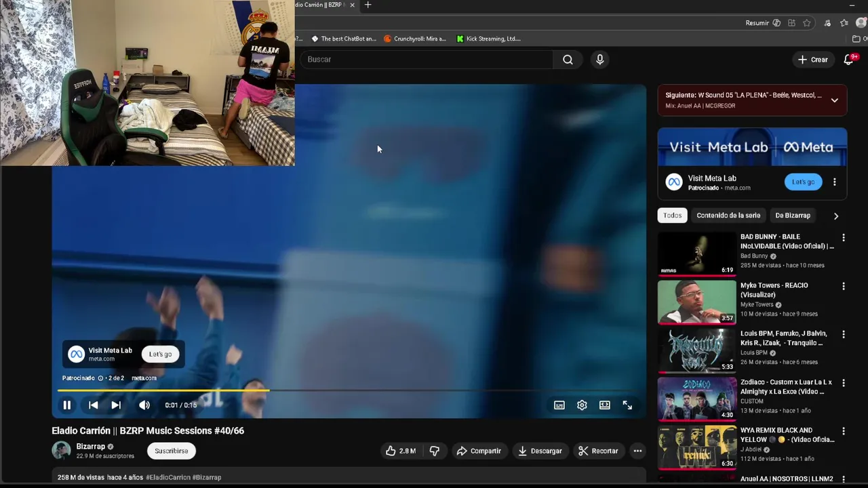Viewport: 868px width, 488px height.
Task: Open the Kick Streaming bookmark
Action: coord(488,39)
